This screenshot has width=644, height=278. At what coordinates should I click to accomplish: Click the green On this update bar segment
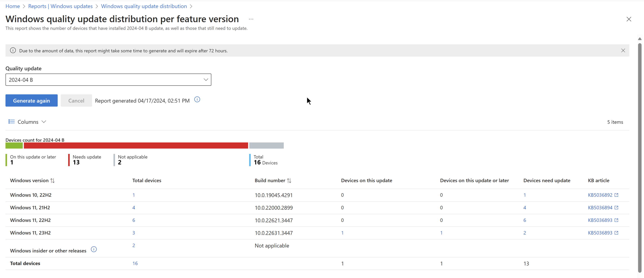[x=14, y=146]
